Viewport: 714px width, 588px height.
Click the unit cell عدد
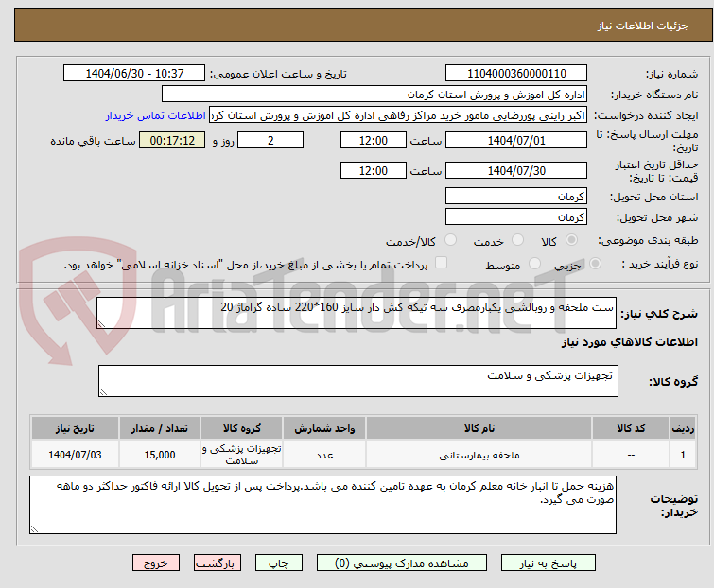[324, 455]
